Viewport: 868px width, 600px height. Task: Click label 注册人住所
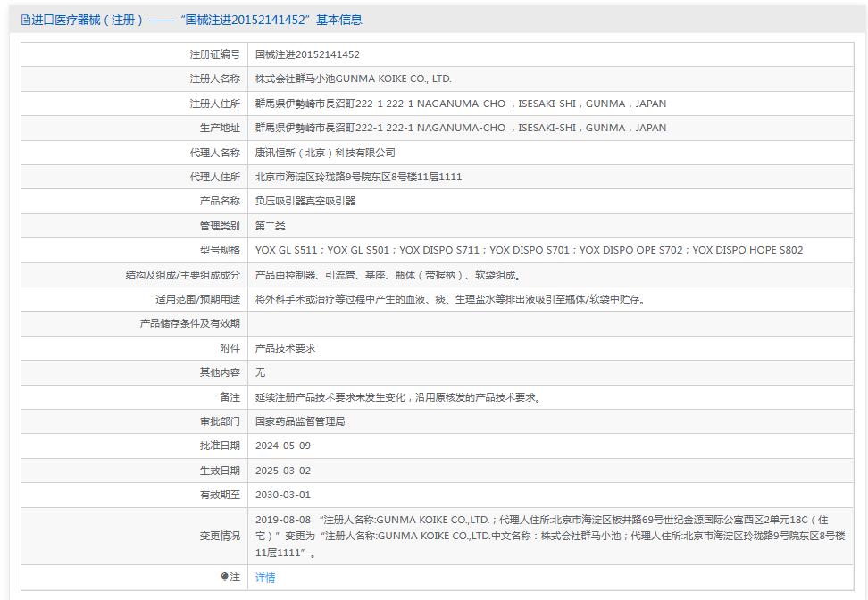(215, 104)
